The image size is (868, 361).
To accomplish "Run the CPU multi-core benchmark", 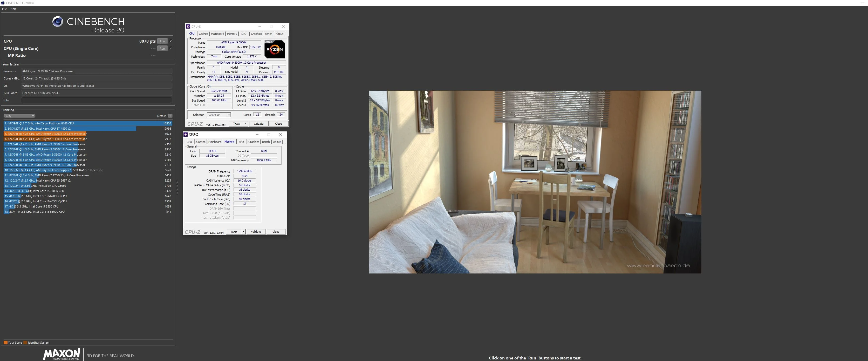I will (x=162, y=41).
